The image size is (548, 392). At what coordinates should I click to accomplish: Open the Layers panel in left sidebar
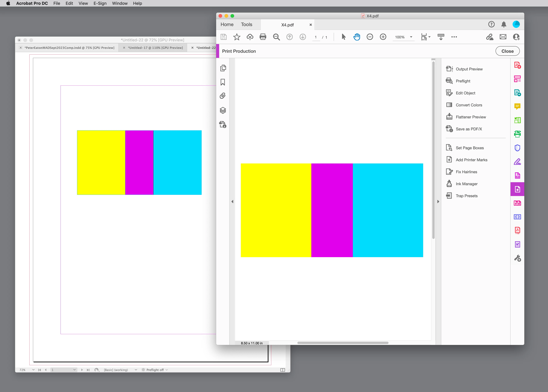[x=223, y=110]
